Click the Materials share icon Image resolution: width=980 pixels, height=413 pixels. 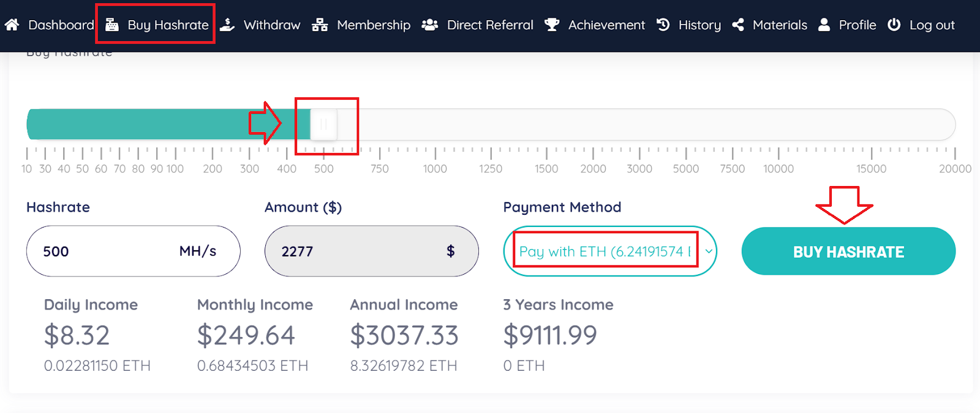click(738, 25)
